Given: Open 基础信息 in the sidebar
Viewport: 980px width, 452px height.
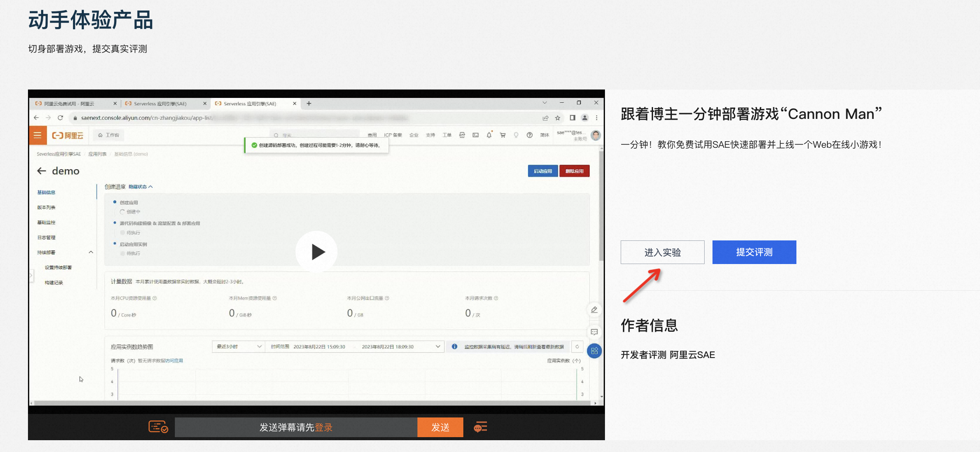Looking at the screenshot, I should [46, 192].
